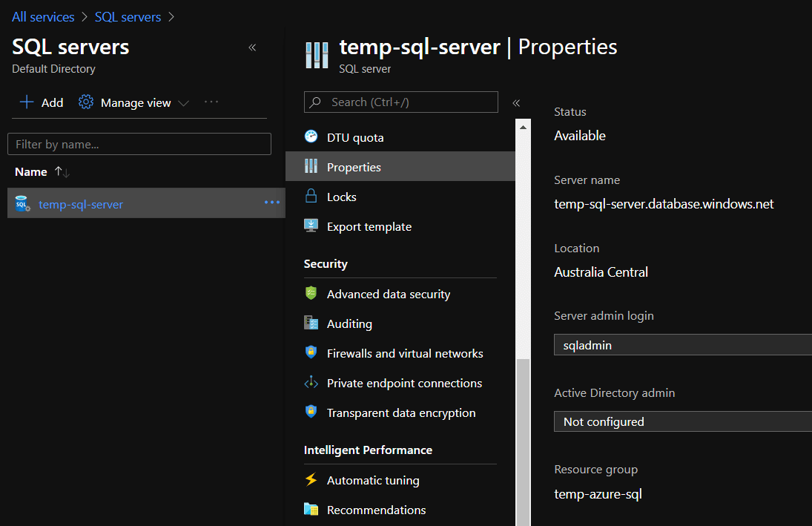Go to All services breadcrumb
This screenshot has height=526, width=812.
43,17
